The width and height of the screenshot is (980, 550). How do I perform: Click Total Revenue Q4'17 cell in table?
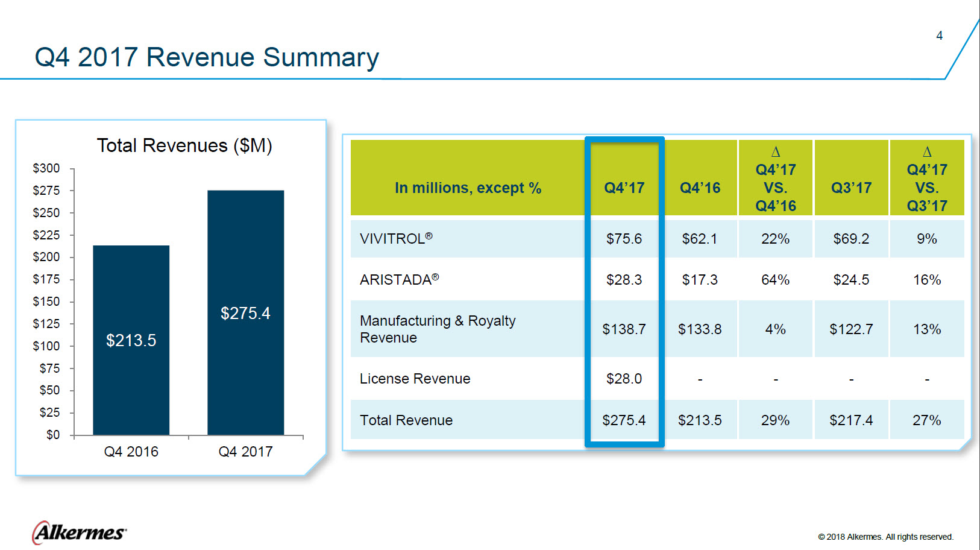[624, 420]
